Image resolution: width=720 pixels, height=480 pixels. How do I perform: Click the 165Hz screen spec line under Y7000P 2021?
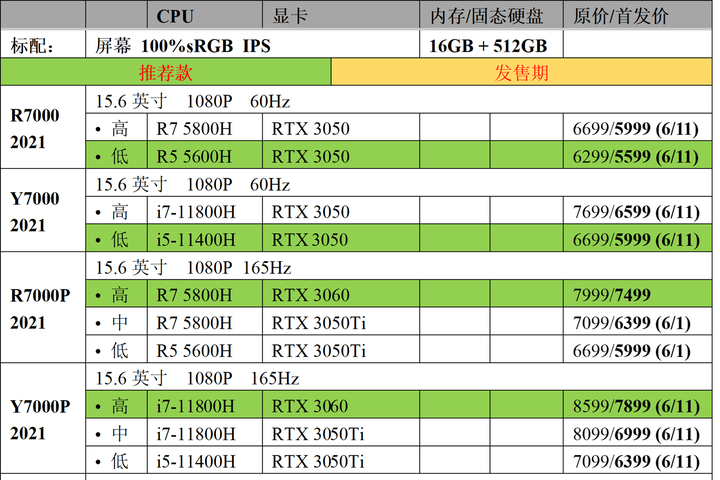(x=197, y=378)
